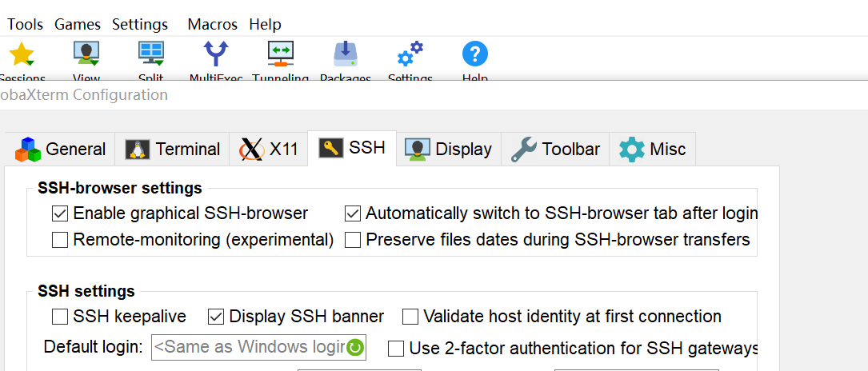The image size is (868, 371).
Task: Switch to the Terminal tab
Action: point(173,149)
